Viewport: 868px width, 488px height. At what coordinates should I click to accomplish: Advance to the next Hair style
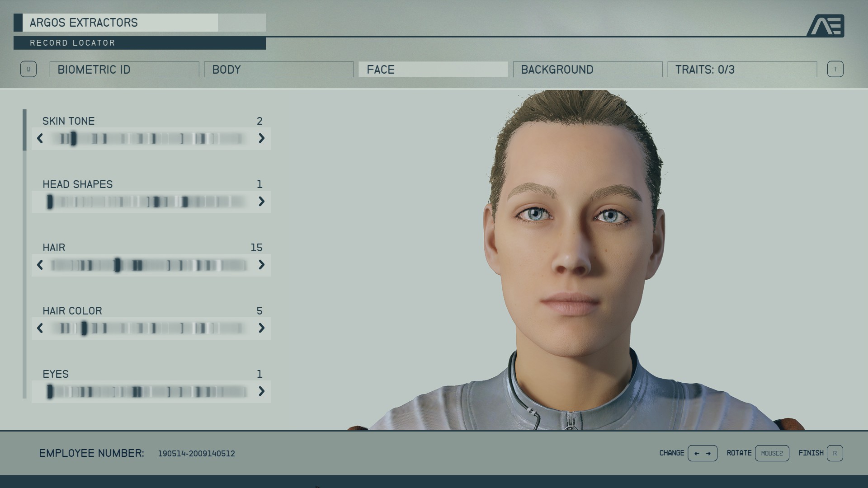[262, 265]
